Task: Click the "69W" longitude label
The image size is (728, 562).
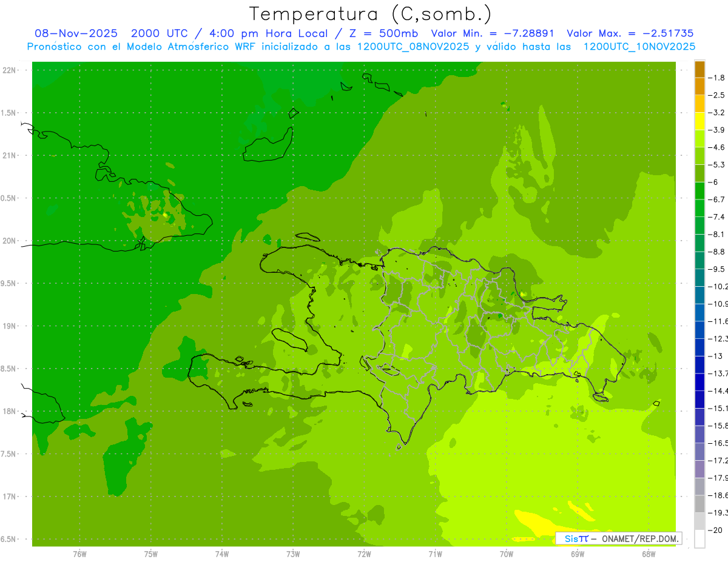Action: click(x=578, y=554)
